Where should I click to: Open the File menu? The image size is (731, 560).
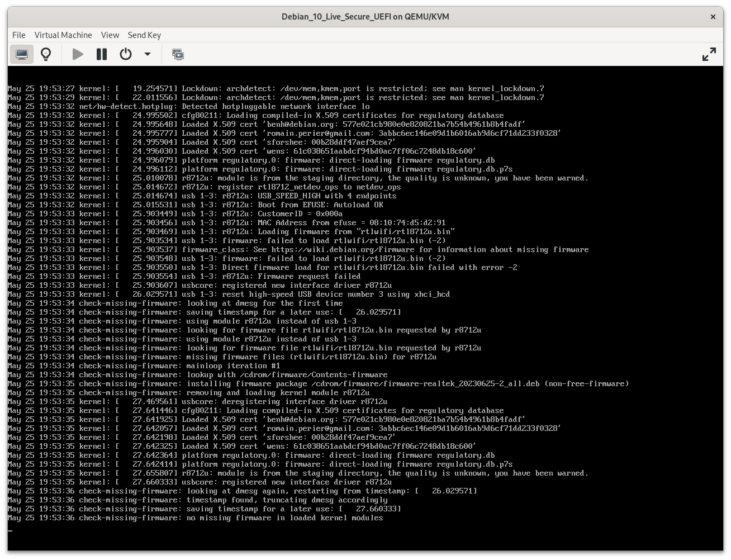(19, 35)
